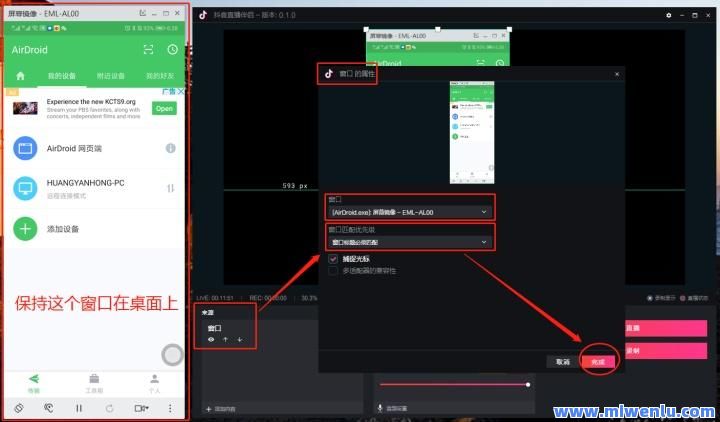720x422 pixels.
Task: Click the phone preview thumbnail in properties dialog
Action: click(472, 132)
